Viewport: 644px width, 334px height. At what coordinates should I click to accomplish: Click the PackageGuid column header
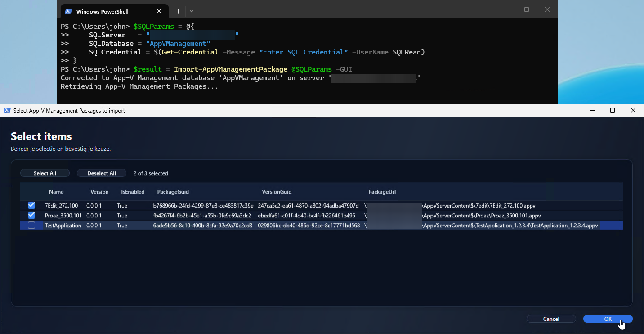coord(173,191)
